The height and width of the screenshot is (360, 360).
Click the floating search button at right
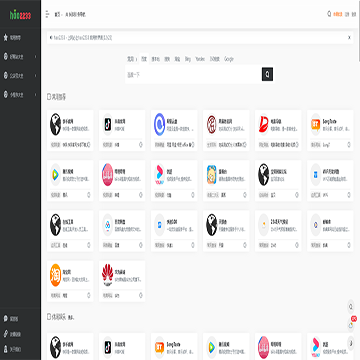pyautogui.click(x=351, y=306)
